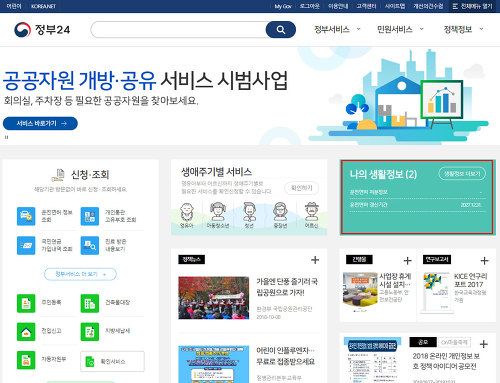Click the 정책뉴스 tab label
This screenshot has width=500, height=383.
[x=191, y=259]
